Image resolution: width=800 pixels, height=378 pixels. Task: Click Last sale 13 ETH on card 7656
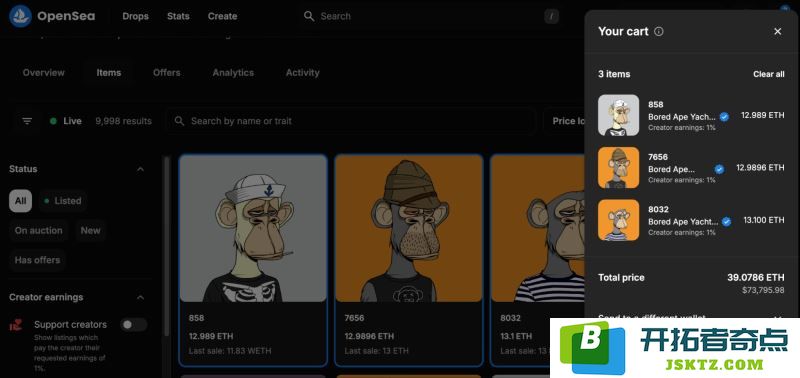pos(376,351)
